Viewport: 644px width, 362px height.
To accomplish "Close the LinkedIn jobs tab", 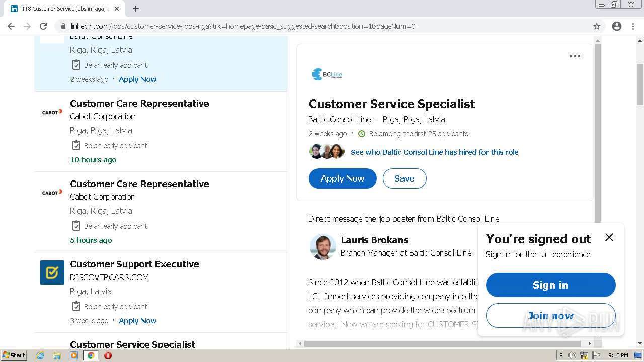I will 117,9.
